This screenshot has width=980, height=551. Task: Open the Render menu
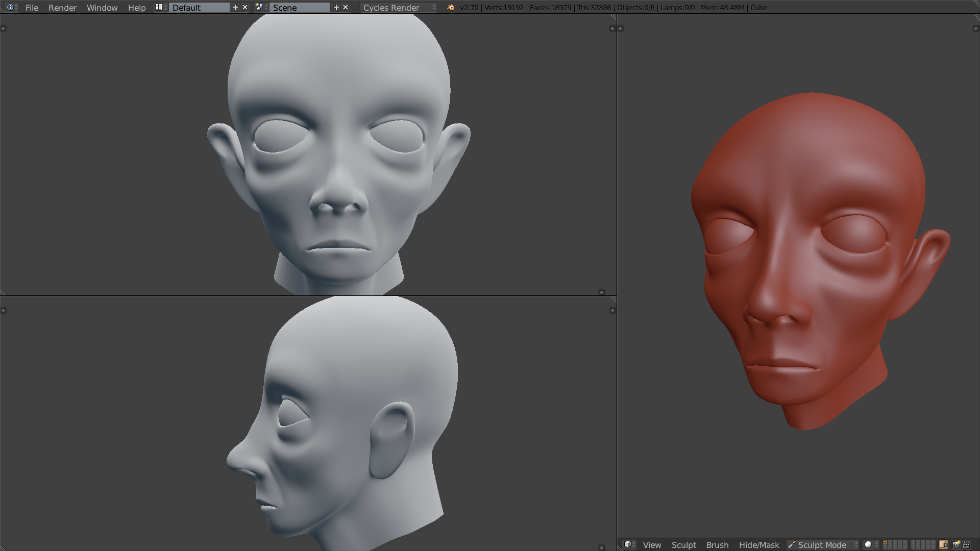(x=62, y=8)
